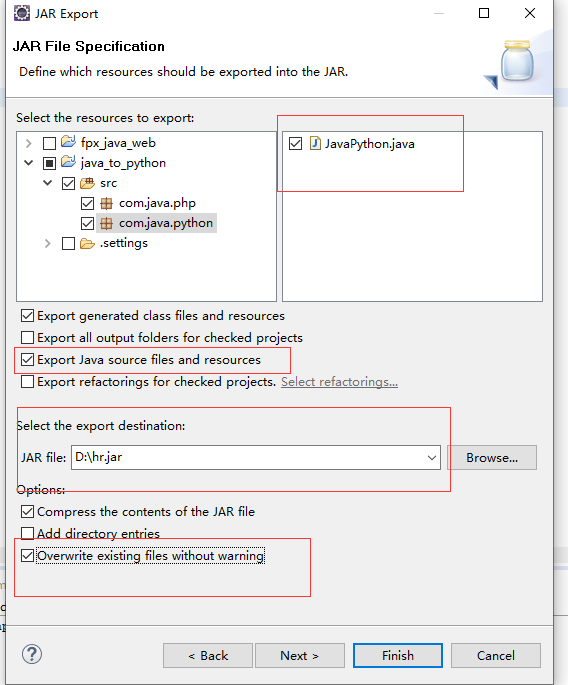Disable Compress the contents of JAR file
Viewport: 568px width, 685px height.
point(28,511)
